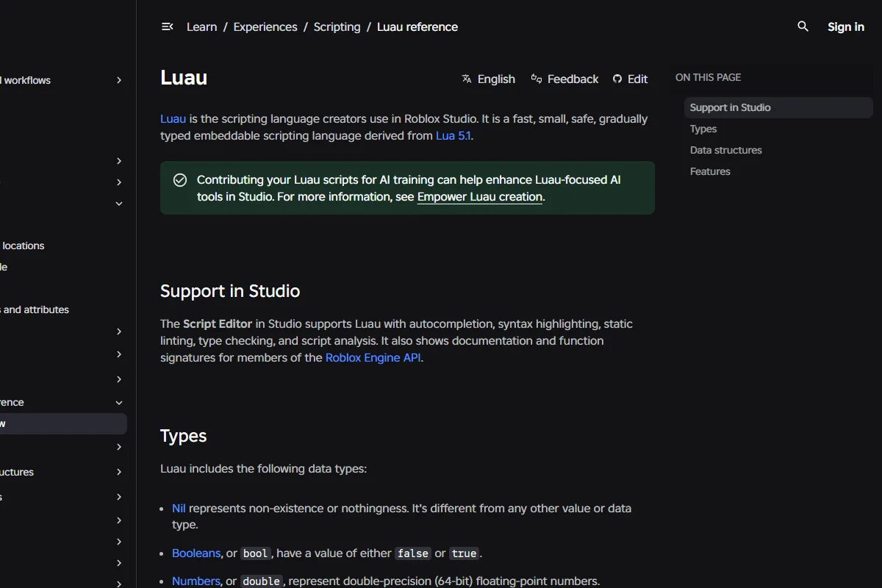Collapse the 'rence' sidebar section chevron
This screenshot has height=588, width=882.
(x=119, y=402)
